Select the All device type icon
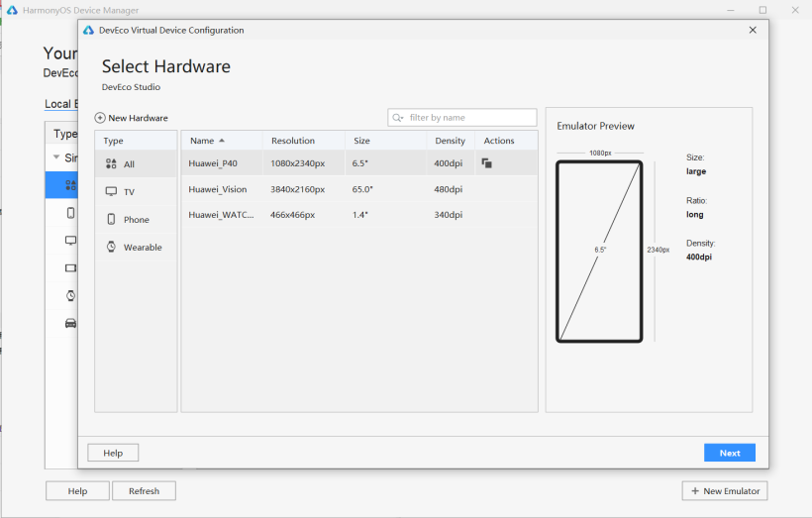The height and width of the screenshot is (518, 812). (111, 164)
